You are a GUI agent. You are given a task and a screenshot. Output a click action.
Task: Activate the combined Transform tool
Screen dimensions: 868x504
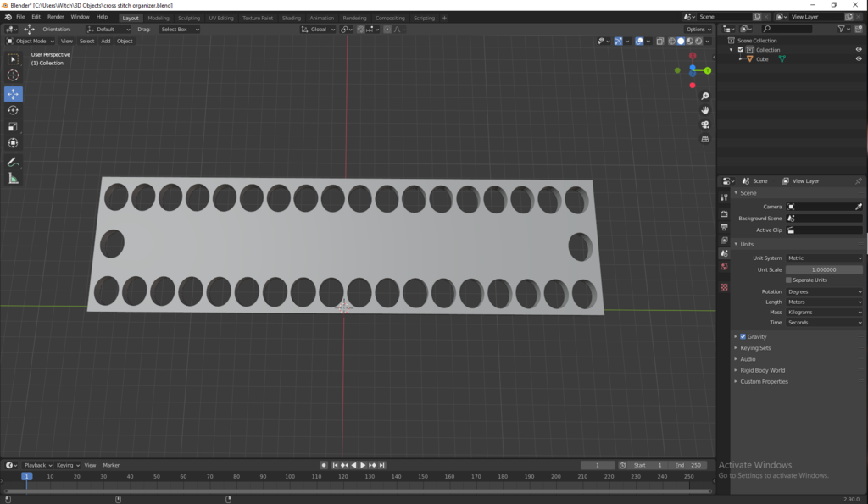(x=13, y=143)
